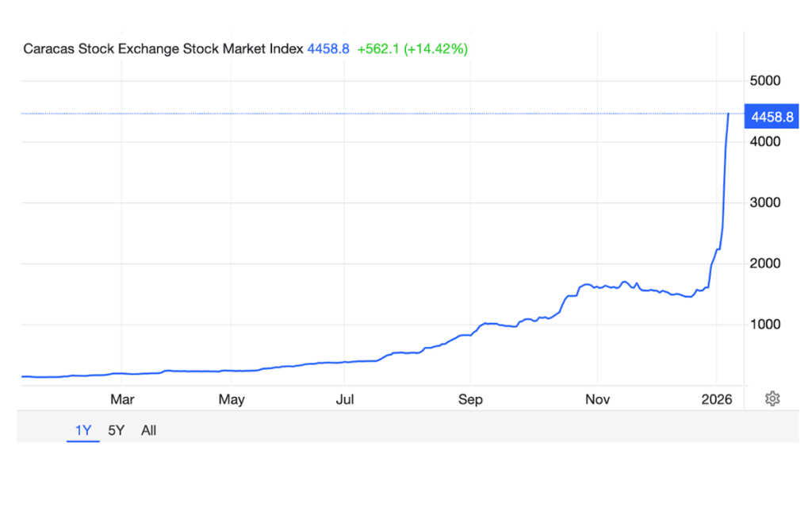Screen dimensions: 812x508
Task: Click the Nov label on time axis
Action: (x=598, y=399)
